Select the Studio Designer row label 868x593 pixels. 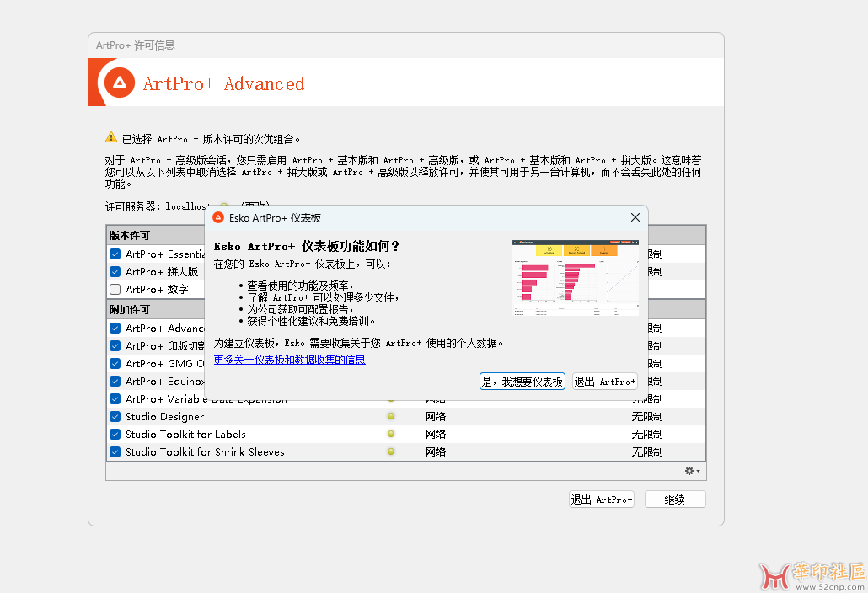pyautogui.click(x=164, y=417)
